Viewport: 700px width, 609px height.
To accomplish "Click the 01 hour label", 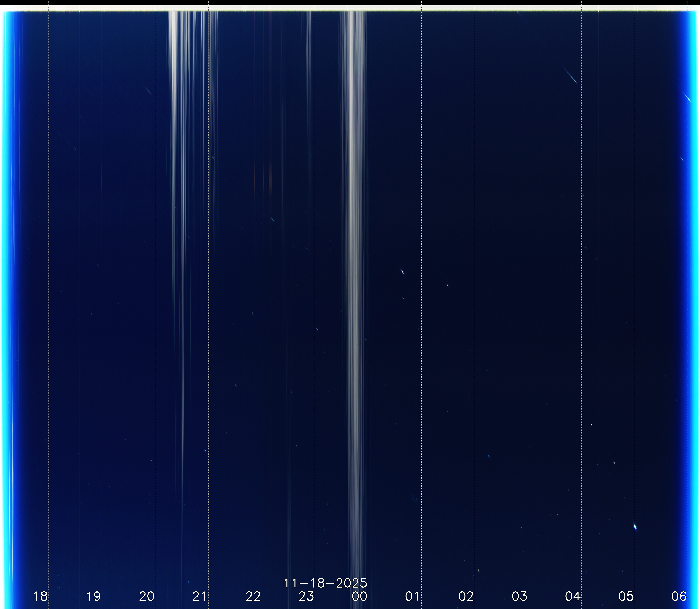I will 412,596.
